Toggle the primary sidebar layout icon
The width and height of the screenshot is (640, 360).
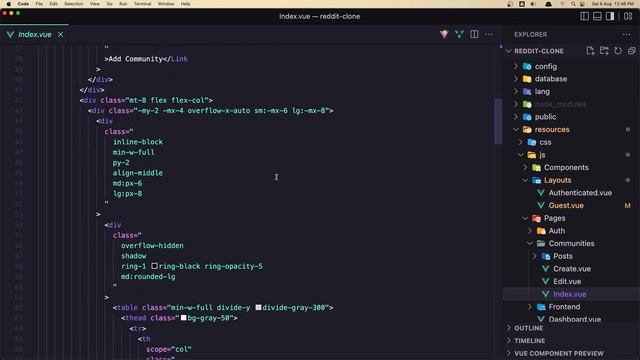click(x=584, y=16)
